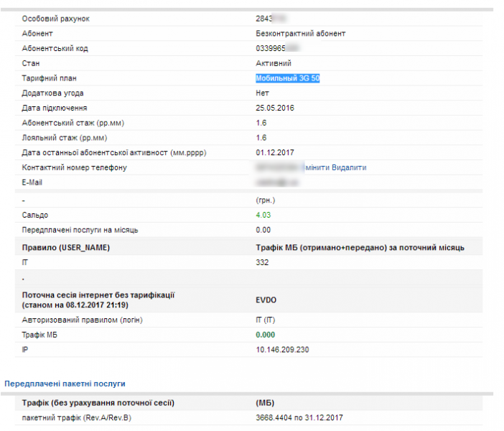Open the Передплачені пакетні послуги section link
The image size is (504, 431).
pos(65,384)
